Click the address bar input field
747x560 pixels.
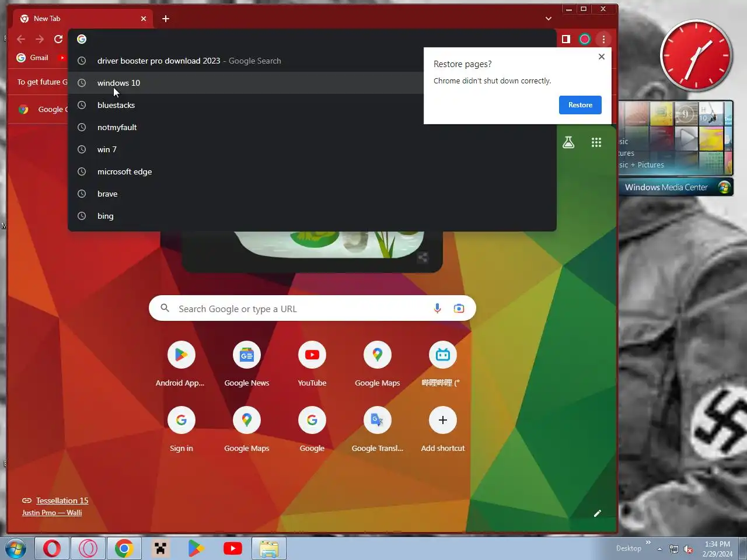[312, 39]
